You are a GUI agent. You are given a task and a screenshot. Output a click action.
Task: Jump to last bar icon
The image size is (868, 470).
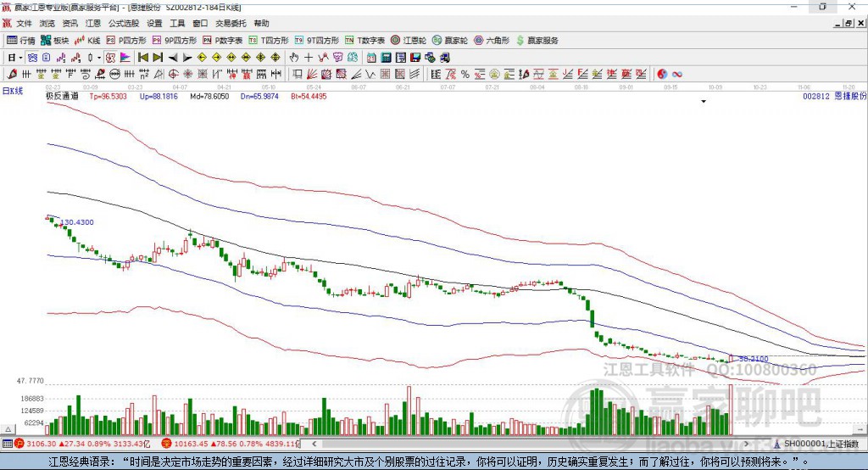[x=158, y=58]
